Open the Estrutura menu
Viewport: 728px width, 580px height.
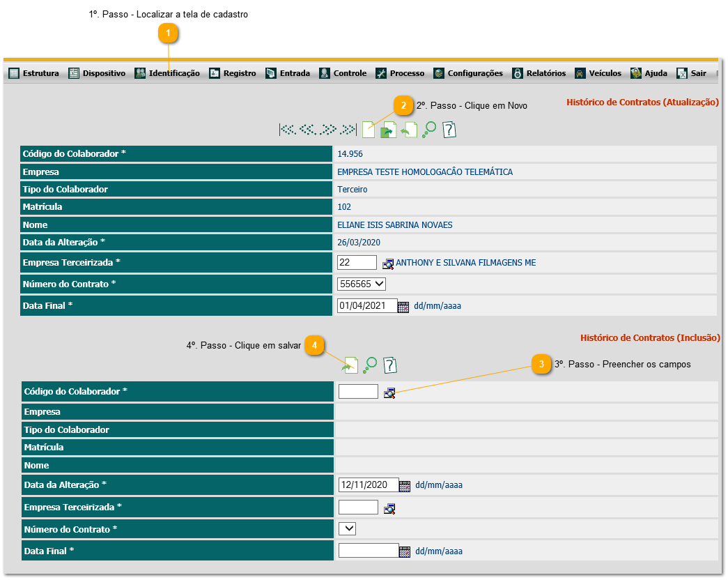(34, 73)
